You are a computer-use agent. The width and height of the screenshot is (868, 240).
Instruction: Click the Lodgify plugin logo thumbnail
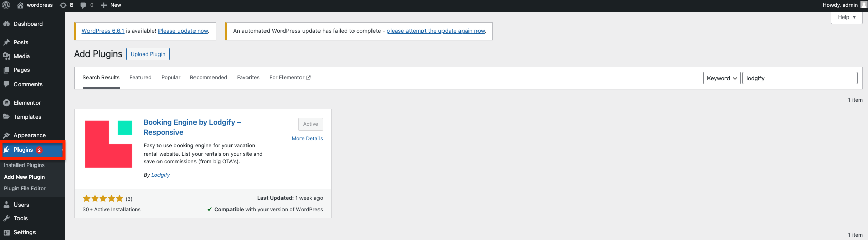tap(109, 144)
